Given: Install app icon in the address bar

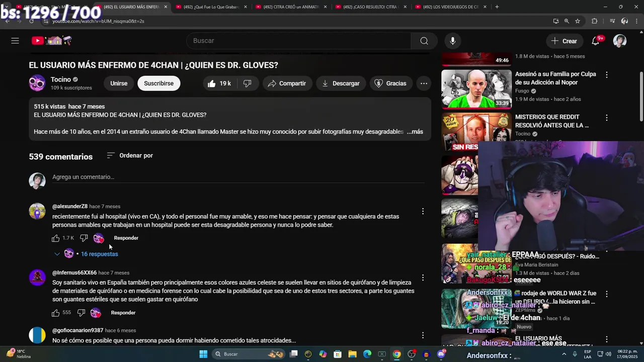Looking at the screenshot, I should coord(555,21).
